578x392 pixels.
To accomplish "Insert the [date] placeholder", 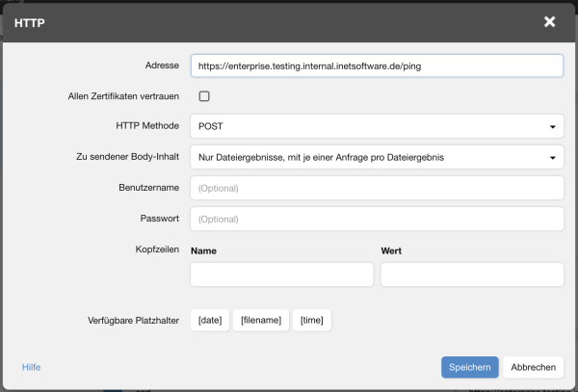I will [210, 320].
